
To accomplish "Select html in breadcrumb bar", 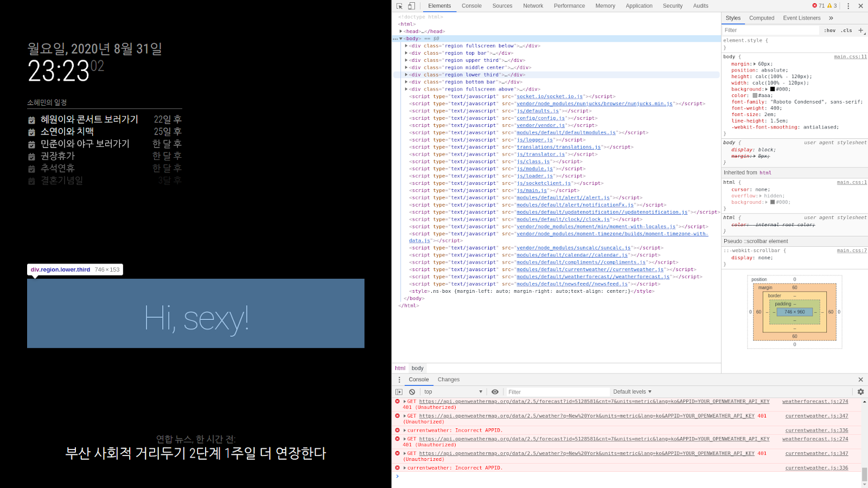I will point(400,368).
